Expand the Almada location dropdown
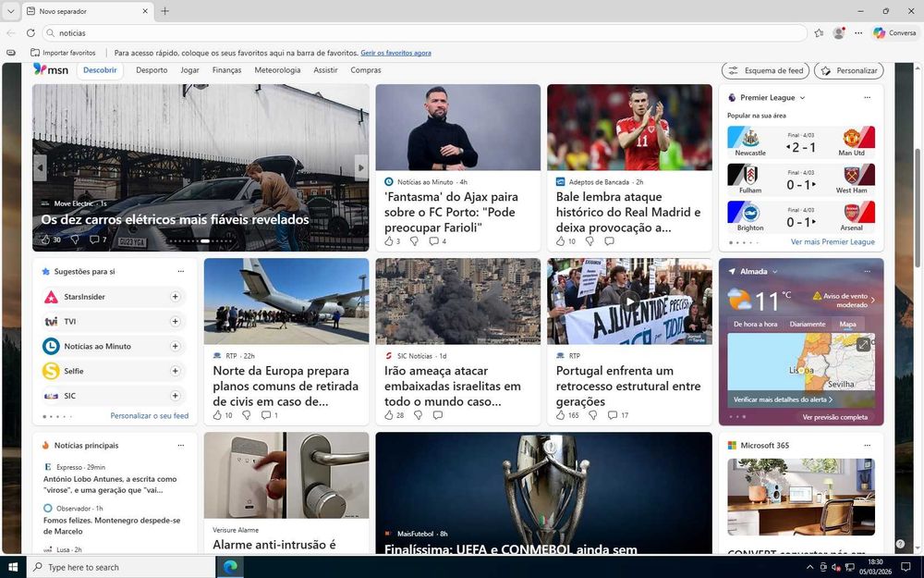This screenshot has width=924, height=578. pyautogui.click(x=775, y=272)
